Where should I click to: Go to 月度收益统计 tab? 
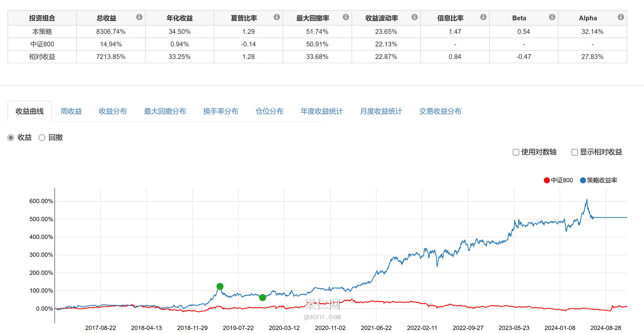point(381,111)
